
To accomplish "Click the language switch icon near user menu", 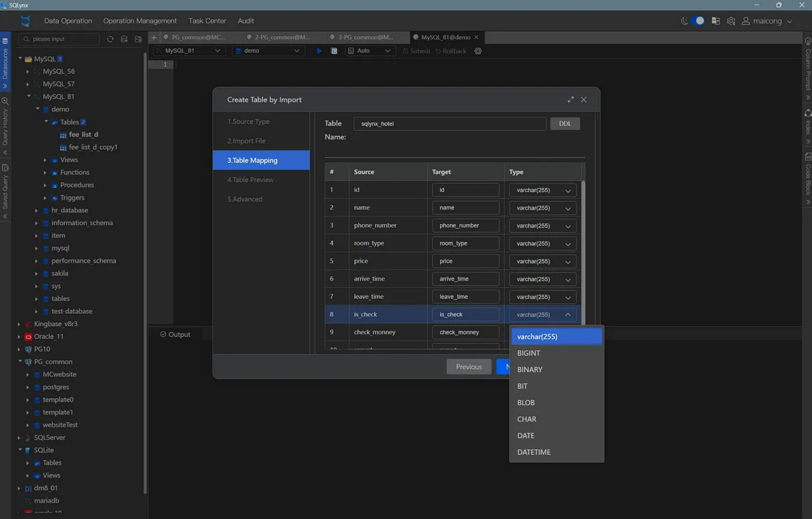I will (716, 21).
